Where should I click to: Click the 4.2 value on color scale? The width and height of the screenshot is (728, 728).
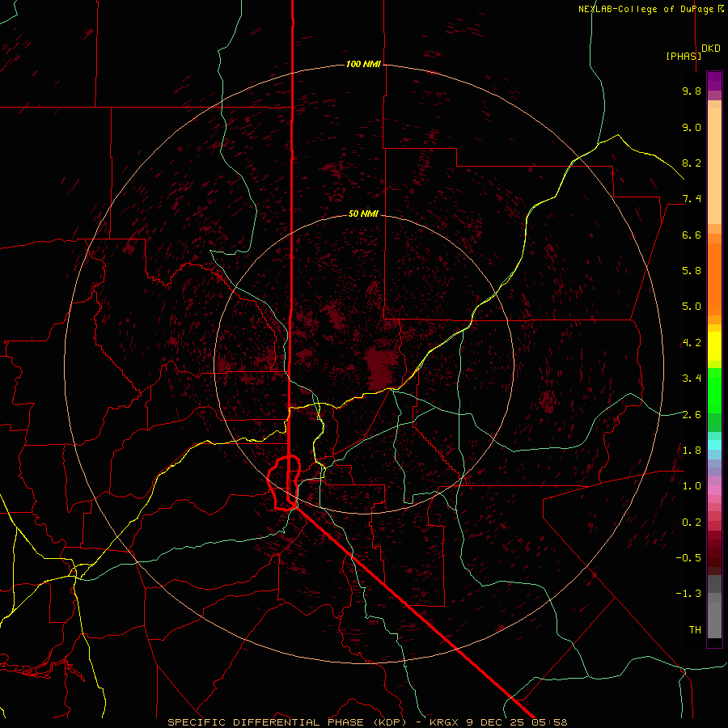coord(692,343)
